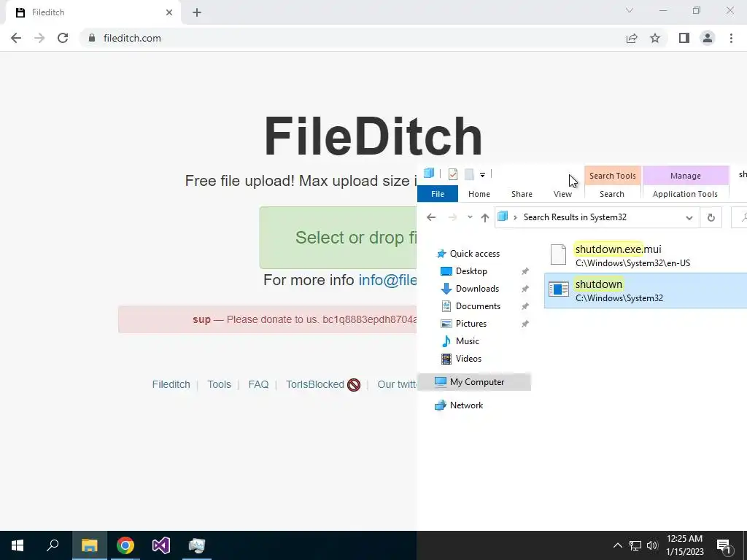This screenshot has width=747, height=560.
Task: Open Tools footer link
Action: click(219, 384)
